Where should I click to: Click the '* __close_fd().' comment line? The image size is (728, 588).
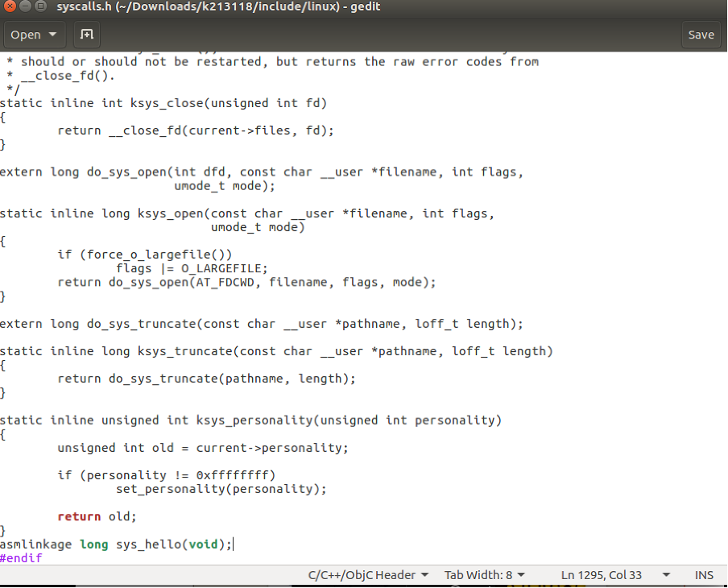pyautogui.click(x=60, y=76)
